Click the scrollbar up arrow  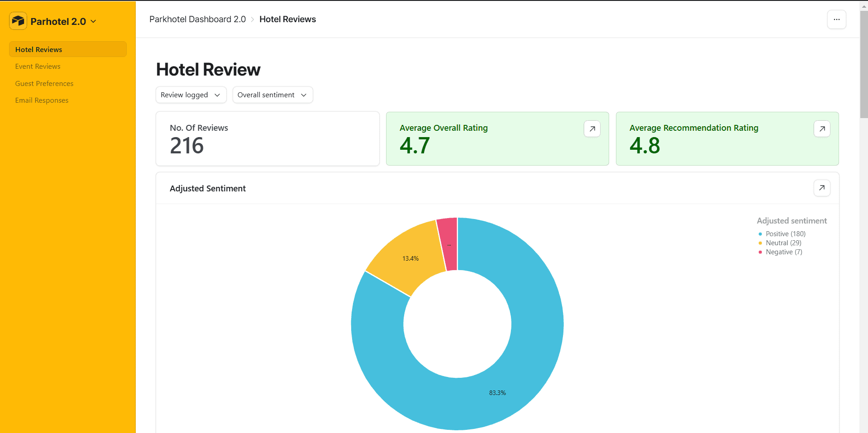pos(863,6)
